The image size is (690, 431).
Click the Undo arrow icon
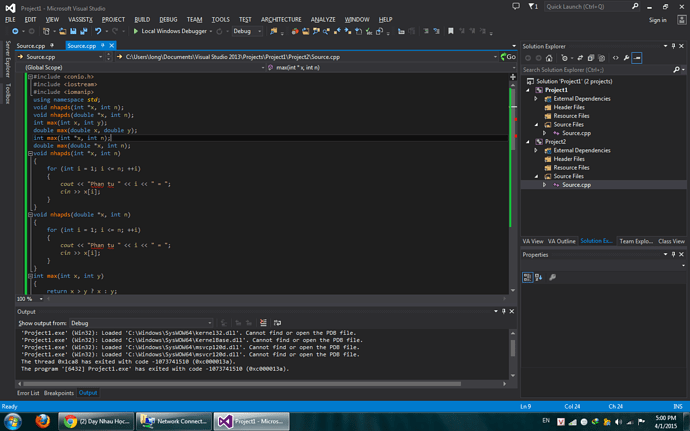(98, 31)
